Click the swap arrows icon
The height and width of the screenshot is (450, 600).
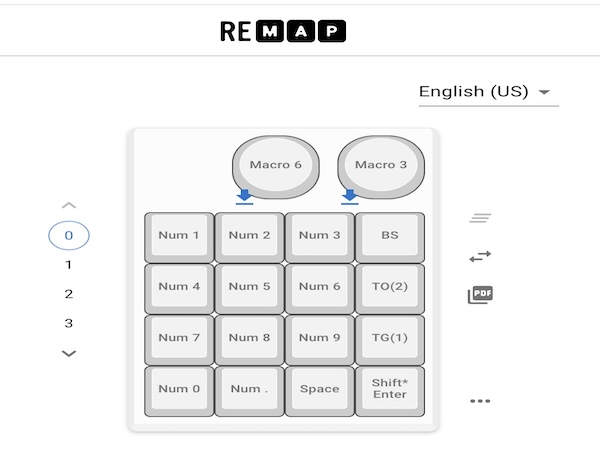pyautogui.click(x=481, y=257)
